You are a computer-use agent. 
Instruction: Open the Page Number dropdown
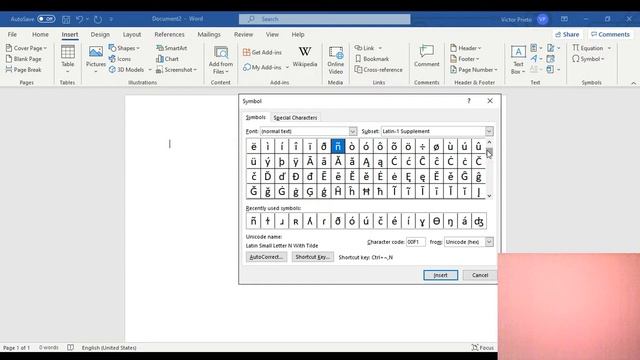pos(473,70)
